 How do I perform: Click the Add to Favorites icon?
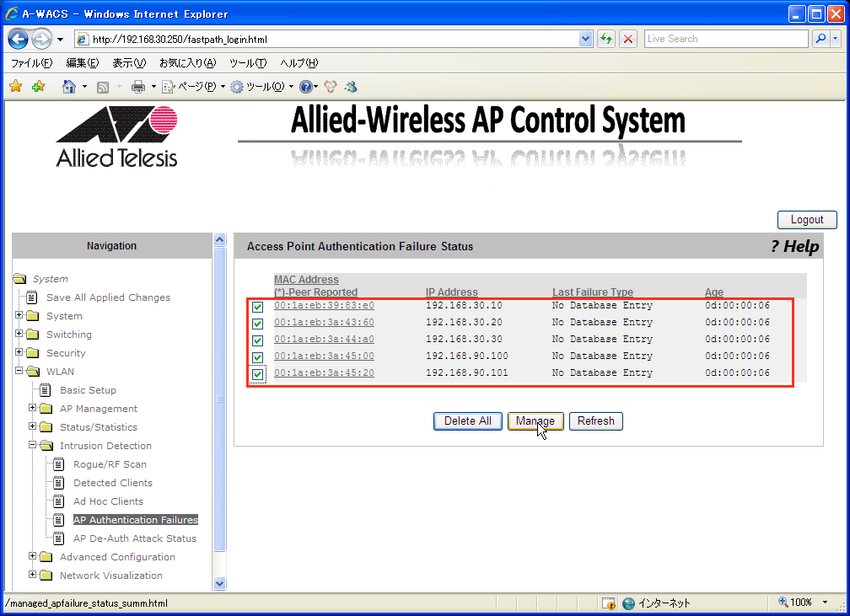pyautogui.click(x=39, y=86)
